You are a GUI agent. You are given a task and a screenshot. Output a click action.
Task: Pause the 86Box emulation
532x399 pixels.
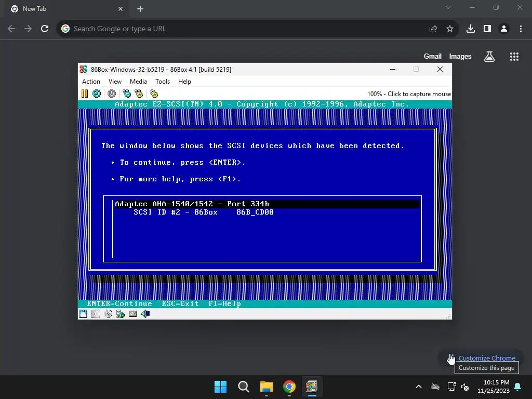click(85, 94)
